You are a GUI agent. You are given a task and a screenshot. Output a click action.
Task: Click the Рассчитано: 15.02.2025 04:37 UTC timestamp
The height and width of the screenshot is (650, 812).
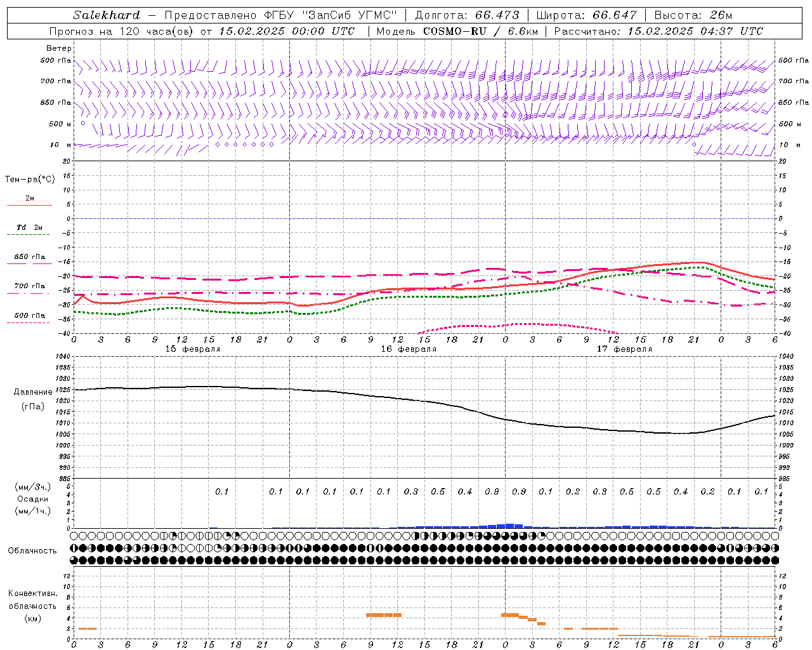(x=658, y=31)
